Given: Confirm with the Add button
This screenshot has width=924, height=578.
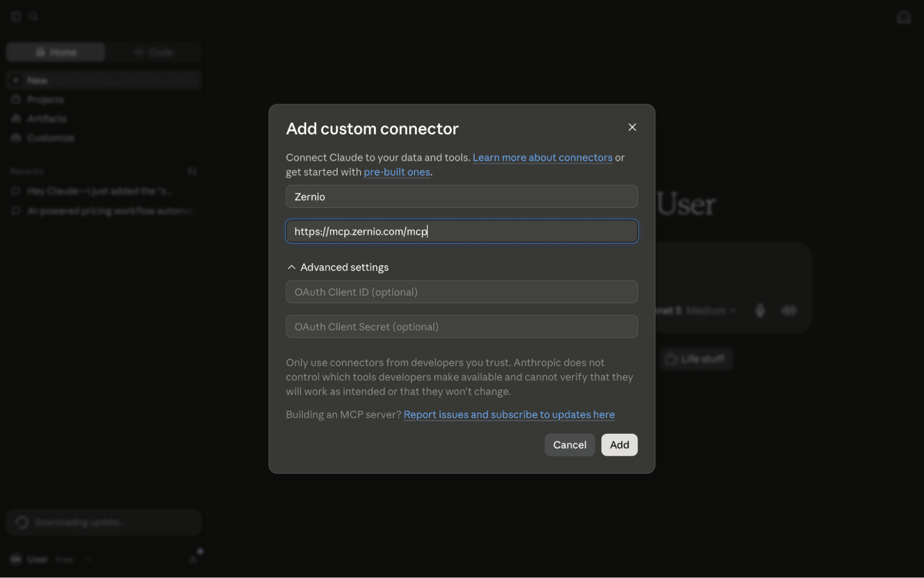Looking at the screenshot, I should pos(619,445).
